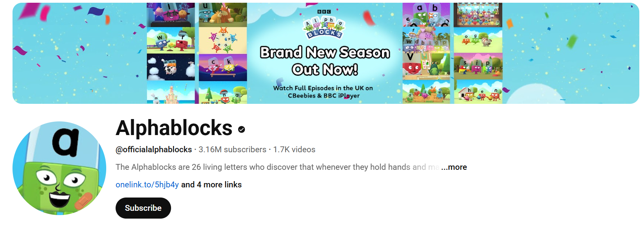This screenshot has width=644, height=235.
Task: Click the @officialalphablocks channel handle
Action: point(154,150)
